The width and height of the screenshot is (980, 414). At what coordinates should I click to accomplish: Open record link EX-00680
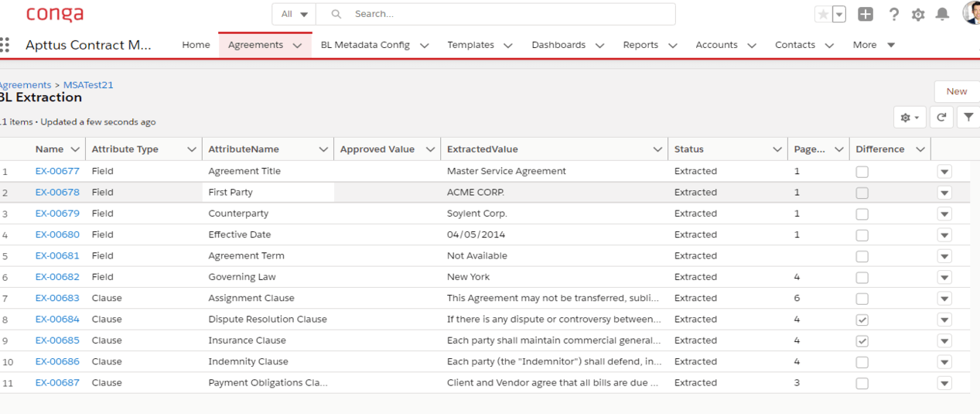coord(57,234)
